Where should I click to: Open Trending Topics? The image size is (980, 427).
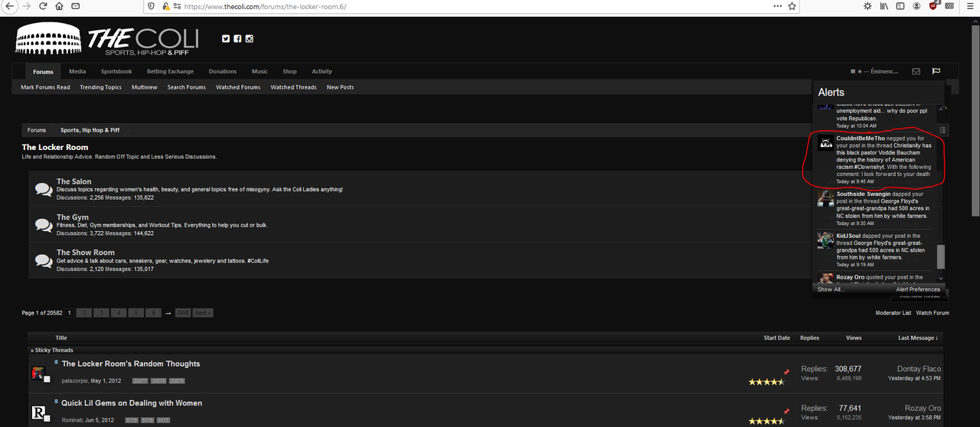pyautogui.click(x=100, y=87)
